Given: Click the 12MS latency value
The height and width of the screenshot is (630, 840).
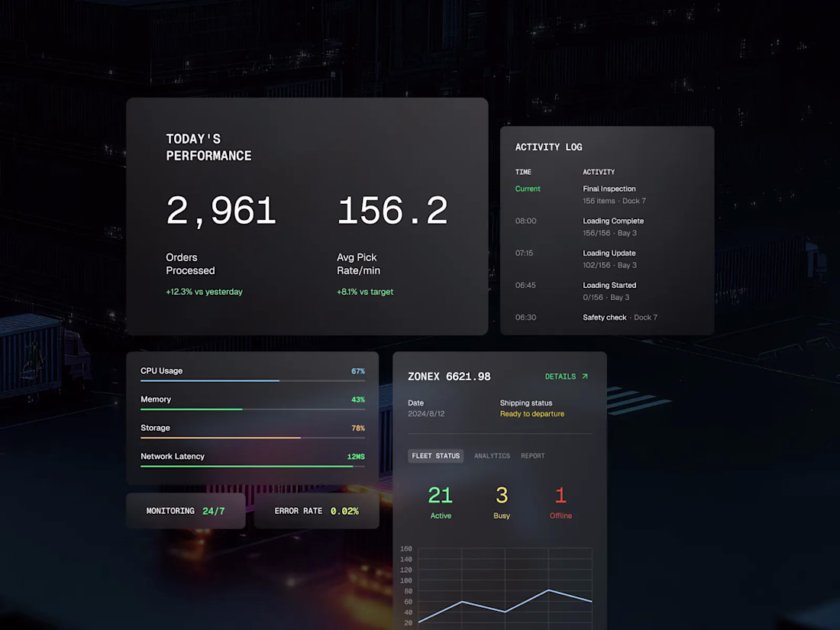Looking at the screenshot, I should point(356,457).
